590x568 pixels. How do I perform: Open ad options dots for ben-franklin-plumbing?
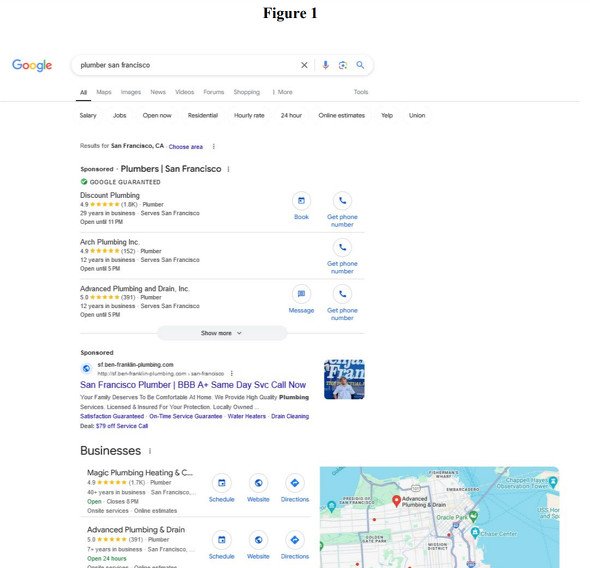tap(232, 374)
